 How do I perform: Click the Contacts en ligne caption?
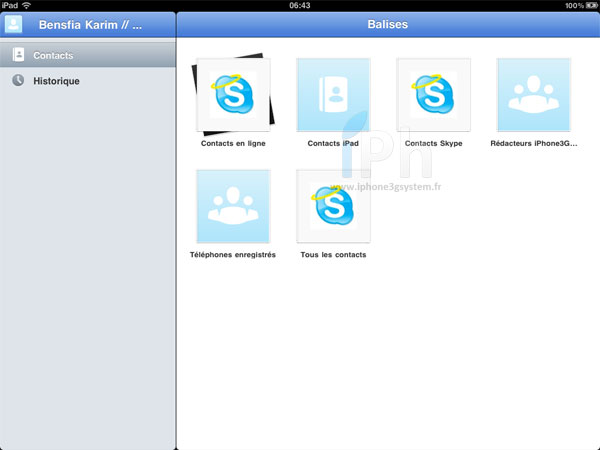(233, 144)
